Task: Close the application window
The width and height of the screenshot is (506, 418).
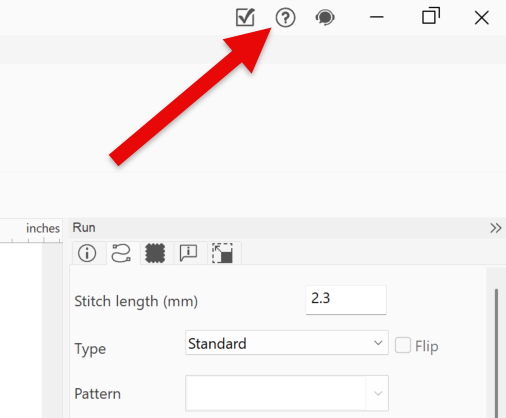Action: (x=482, y=18)
